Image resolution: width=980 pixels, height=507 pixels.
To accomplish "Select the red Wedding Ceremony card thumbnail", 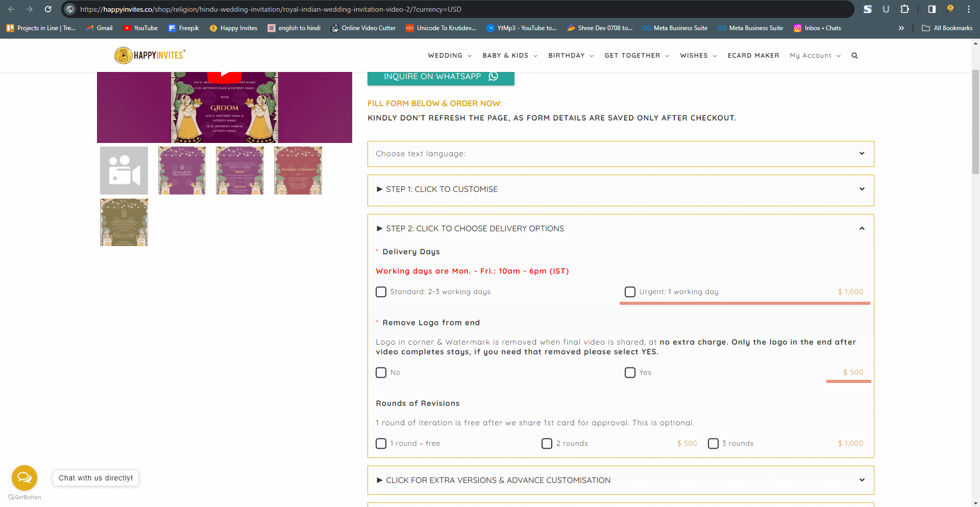I will coord(298,170).
